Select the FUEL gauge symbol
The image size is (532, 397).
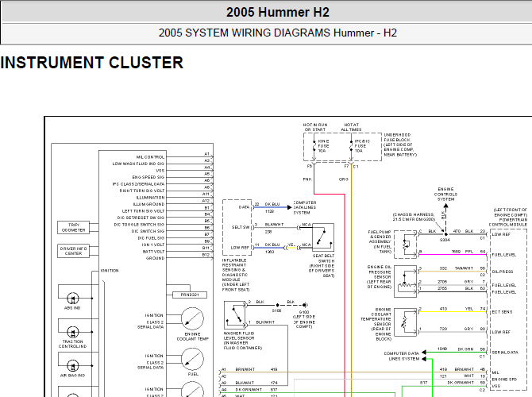coord(192,359)
